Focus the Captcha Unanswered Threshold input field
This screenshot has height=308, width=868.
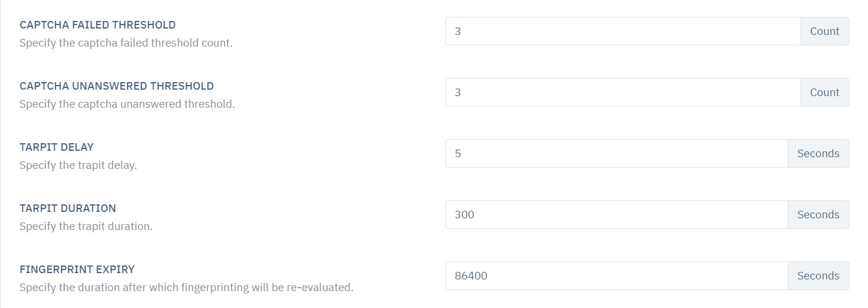[623, 93]
